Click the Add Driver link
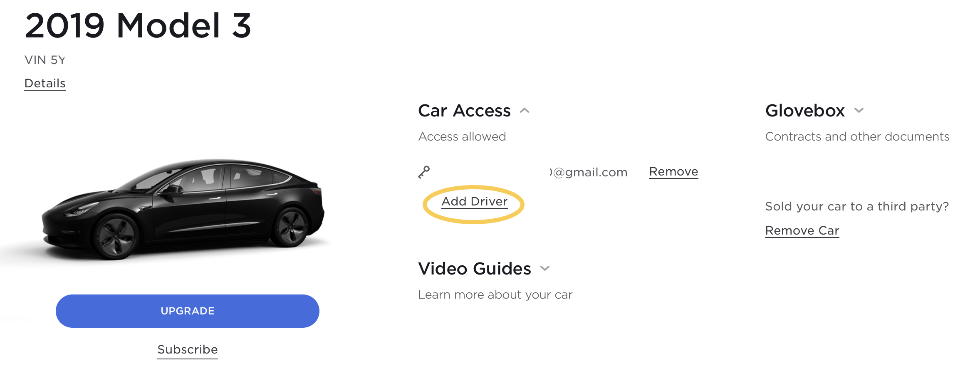980x376 pixels. click(474, 202)
